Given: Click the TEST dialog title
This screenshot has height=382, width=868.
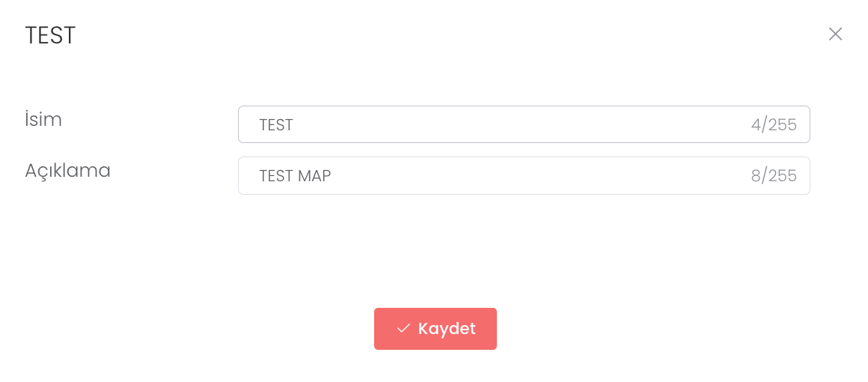Looking at the screenshot, I should [x=50, y=35].
